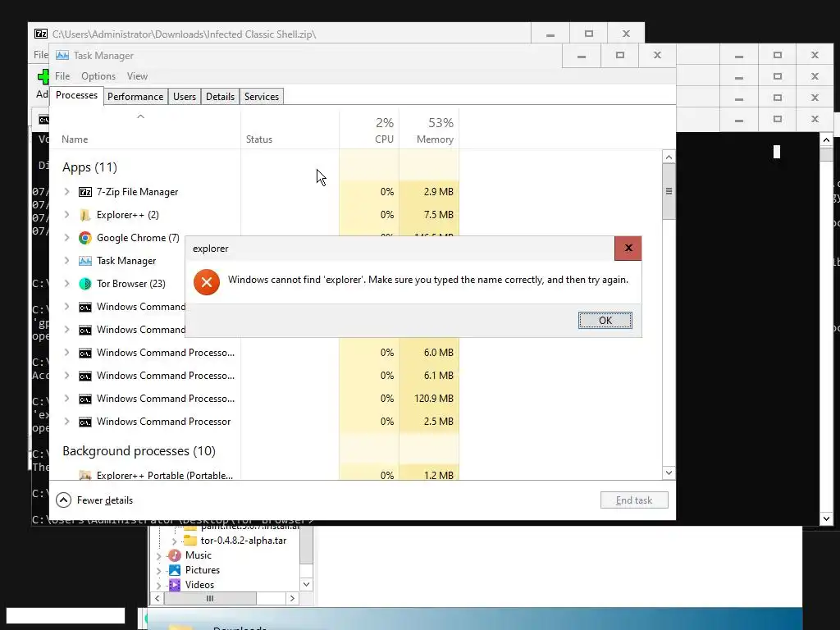Click the Task Manager vertical scrollbar thumb
This screenshot has height=630, width=840.
point(669,191)
